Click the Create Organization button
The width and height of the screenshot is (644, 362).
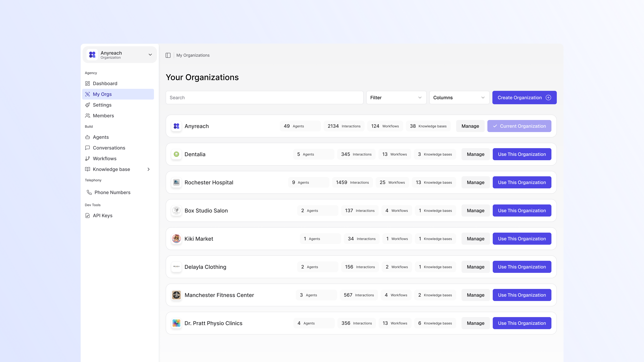tap(524, 97)
